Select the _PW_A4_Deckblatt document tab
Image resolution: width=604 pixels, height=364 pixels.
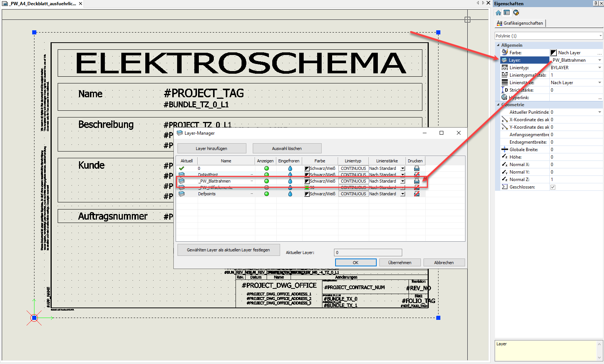pos(42,4)
